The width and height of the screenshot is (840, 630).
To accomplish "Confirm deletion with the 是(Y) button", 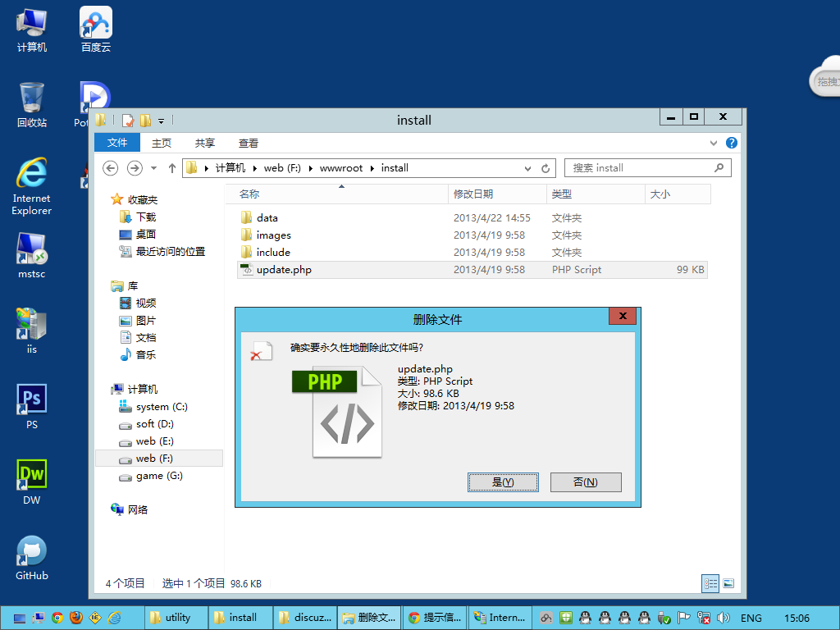I will click(x=503, y=482).
